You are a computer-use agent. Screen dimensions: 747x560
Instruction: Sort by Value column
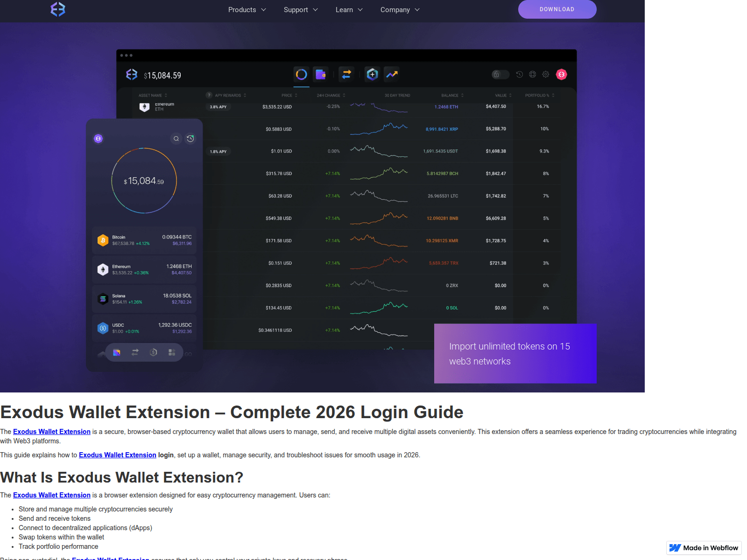(x=503, y=95)
